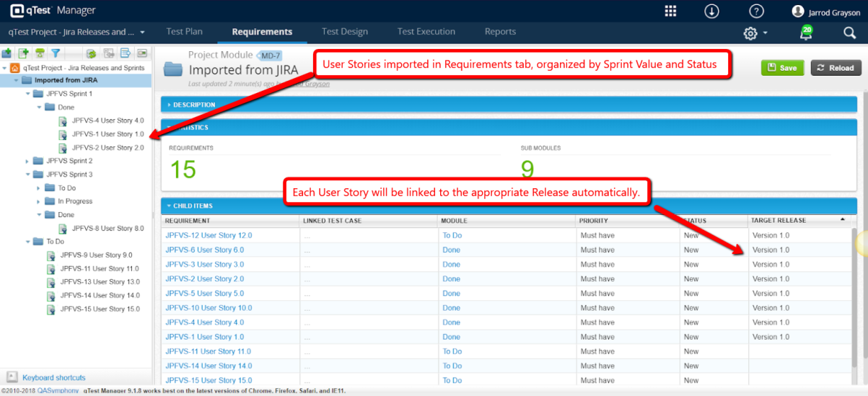This screenshot has width=868, height=396.
Task: Click the Reload button
Action: [836, 68]
